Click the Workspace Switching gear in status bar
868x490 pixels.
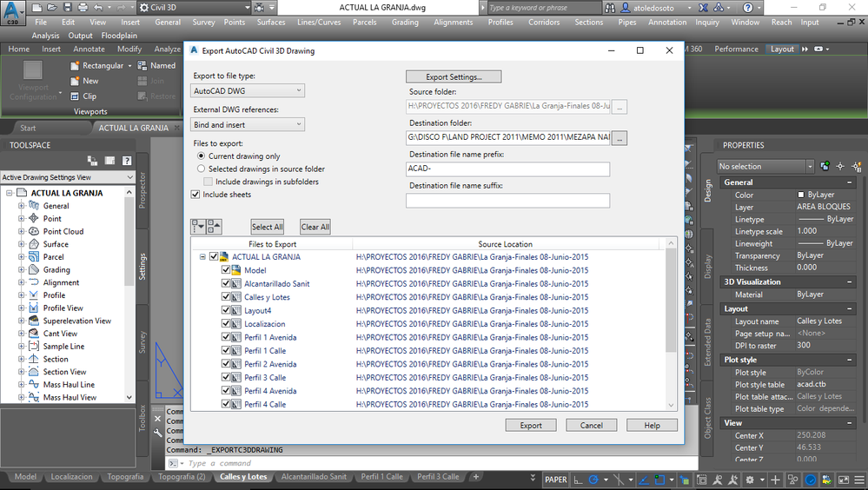click(750, 480)
